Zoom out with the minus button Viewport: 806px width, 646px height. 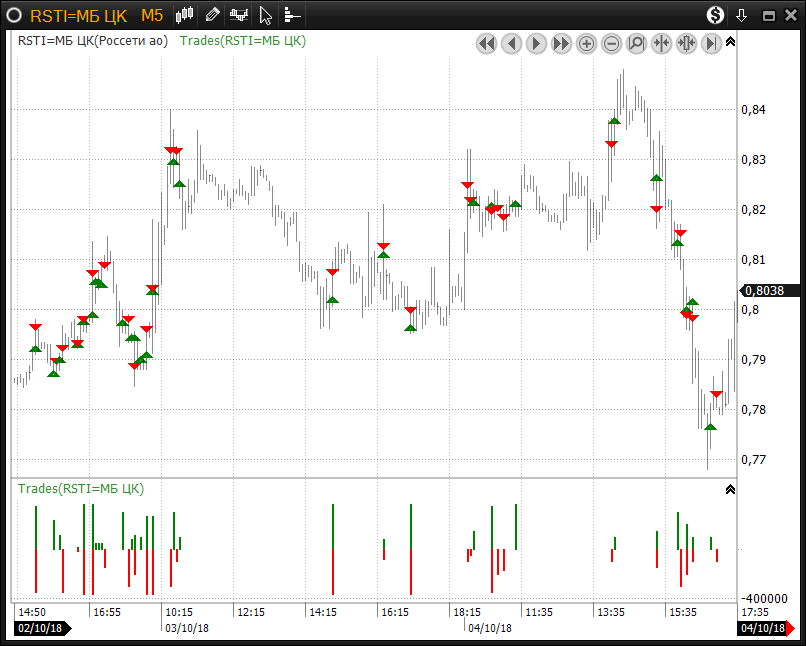[611, 43]
